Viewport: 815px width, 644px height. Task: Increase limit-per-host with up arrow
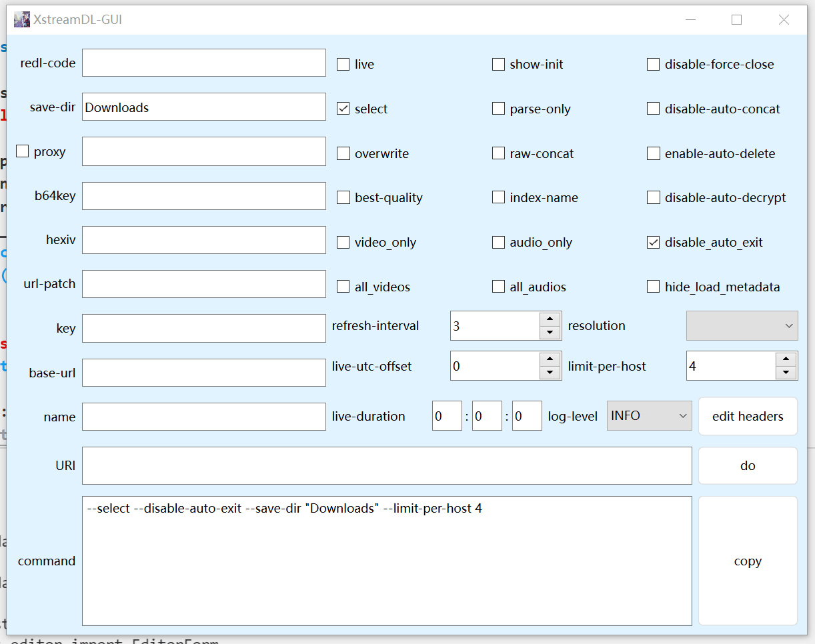[786, 359]
